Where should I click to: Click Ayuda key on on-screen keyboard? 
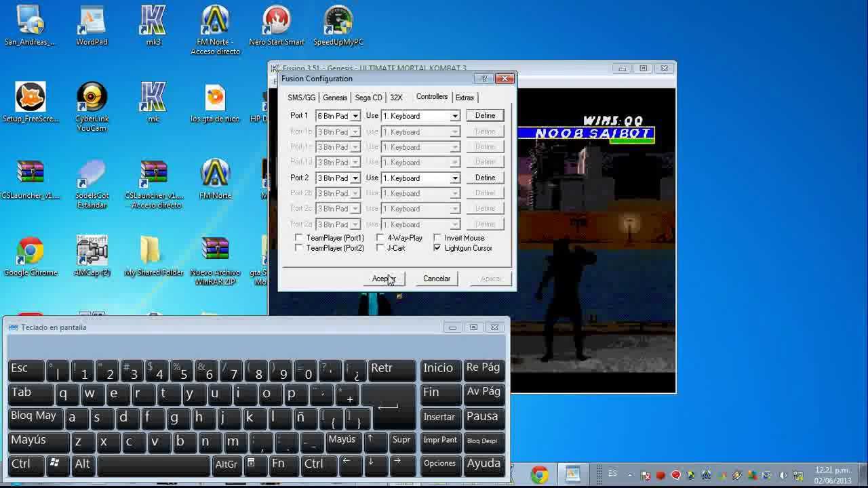(x=484, y=464)
